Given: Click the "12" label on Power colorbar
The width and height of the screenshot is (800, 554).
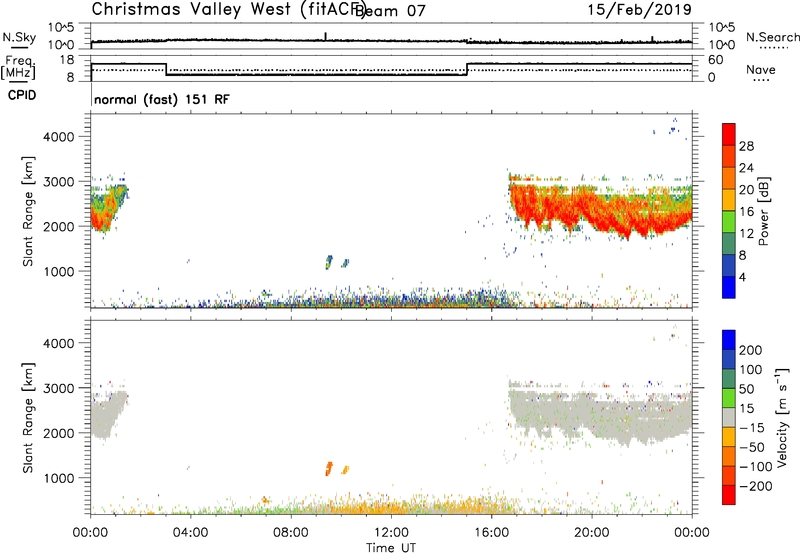Looking at the screenshot, I should [746, 234].
